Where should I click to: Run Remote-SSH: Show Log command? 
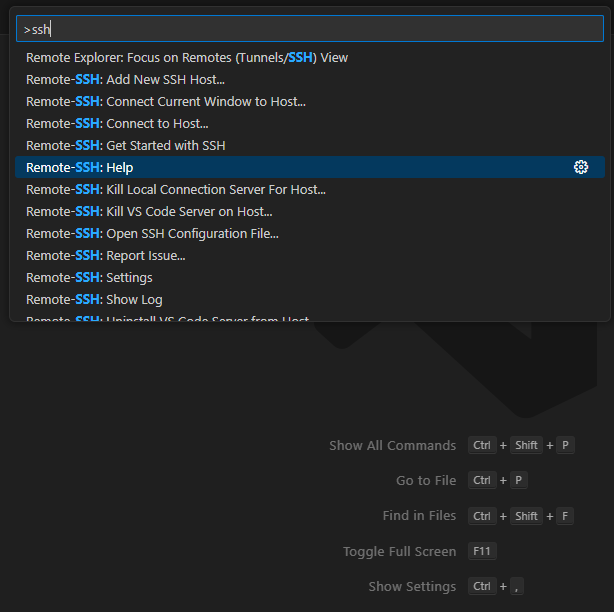[310, 299]
